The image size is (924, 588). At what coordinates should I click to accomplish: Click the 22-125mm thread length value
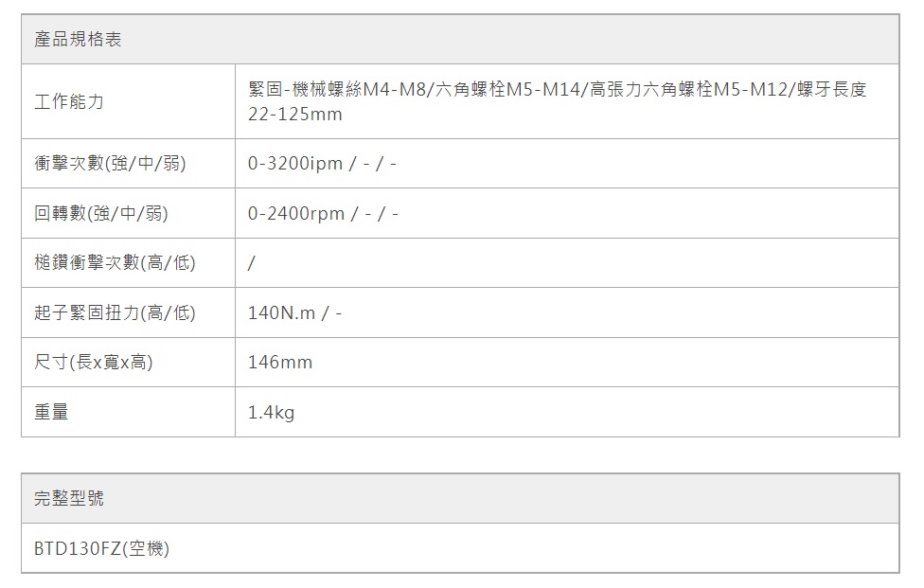point(294,115)
